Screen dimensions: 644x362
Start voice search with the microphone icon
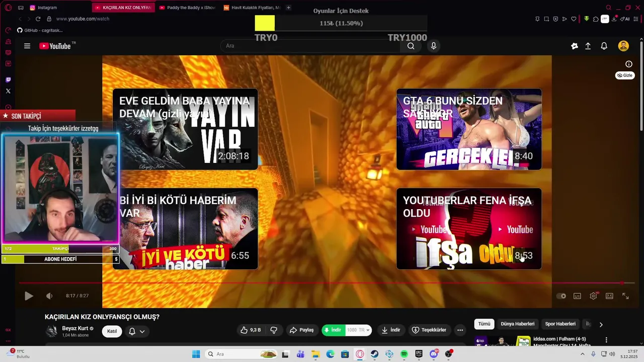coord(434,46)
